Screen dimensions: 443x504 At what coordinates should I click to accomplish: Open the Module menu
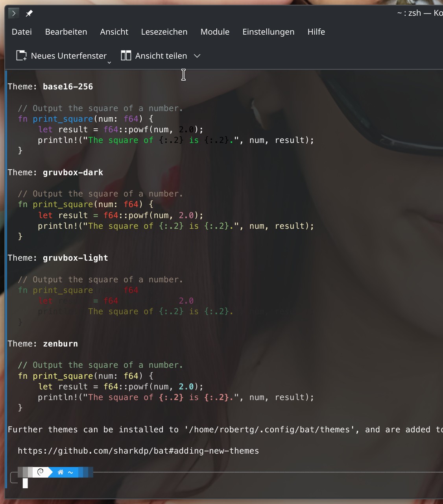pos(215,32)
